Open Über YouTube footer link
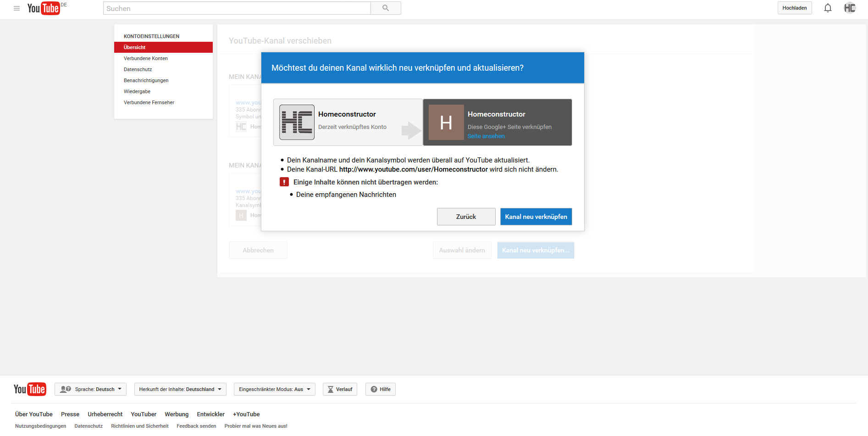Image resolution: width=868 pixels, height=436 pixels. pyautogui.click(x=34, y=414)
